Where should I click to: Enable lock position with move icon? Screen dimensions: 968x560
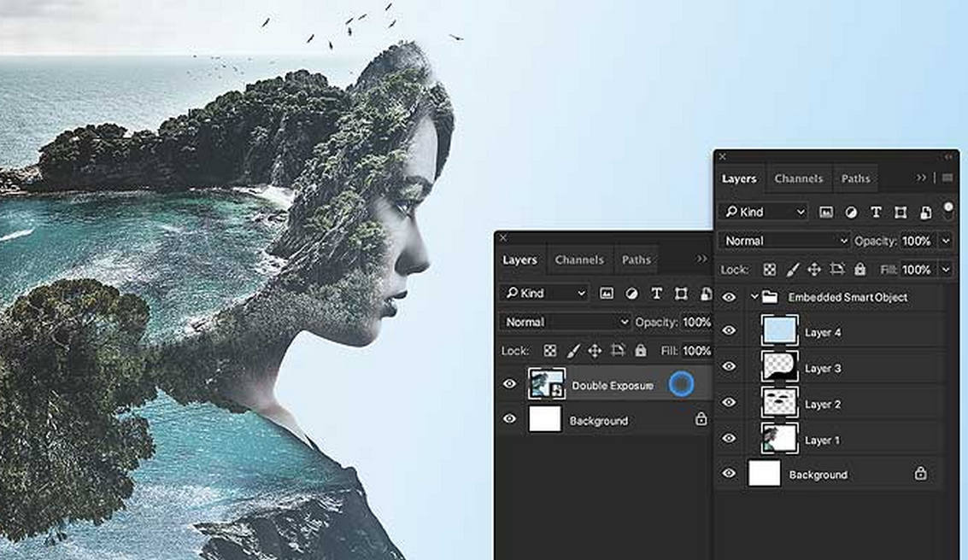click(814, 268)
